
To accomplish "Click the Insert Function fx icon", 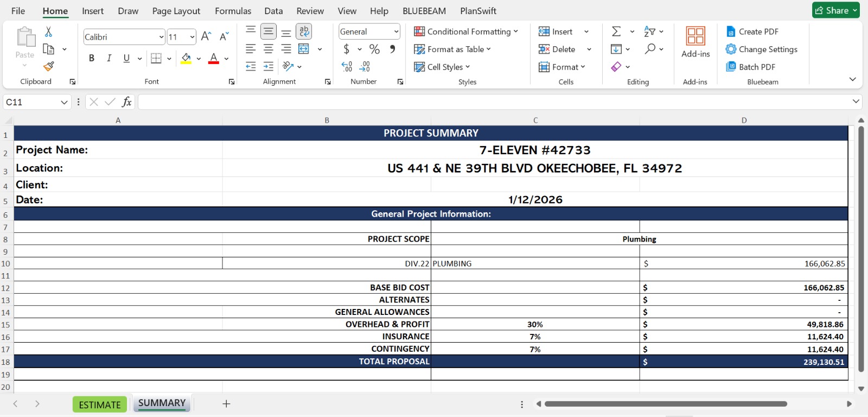I will click(126, 102).
